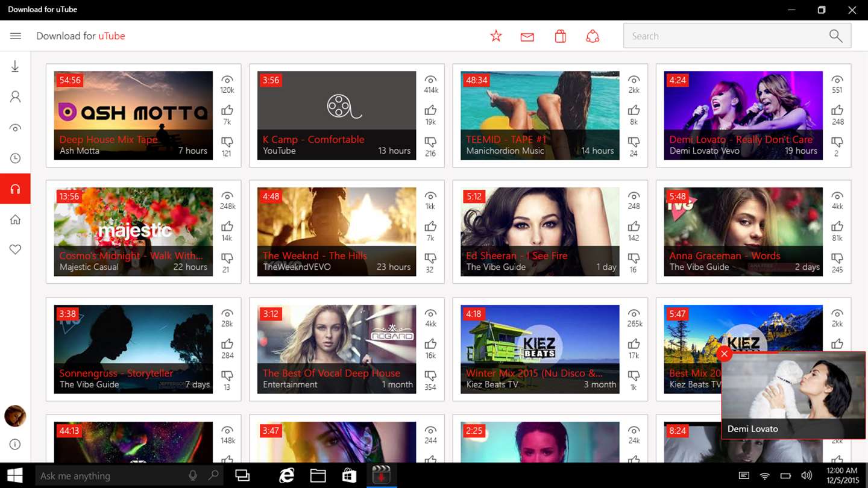The width and height of the screenshot is (868, 488).
Task: Like Sonnengruss - Storyteller video
Action: (227, 344)
